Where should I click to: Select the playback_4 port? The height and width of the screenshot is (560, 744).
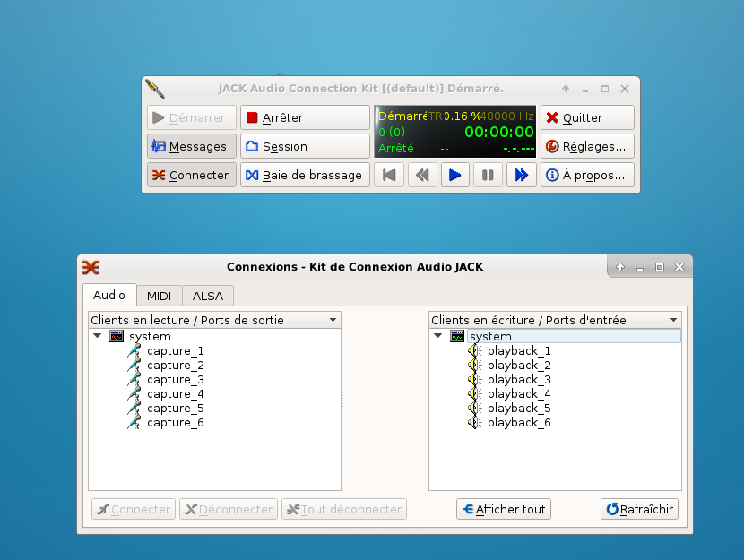click(x=519, y=394)
